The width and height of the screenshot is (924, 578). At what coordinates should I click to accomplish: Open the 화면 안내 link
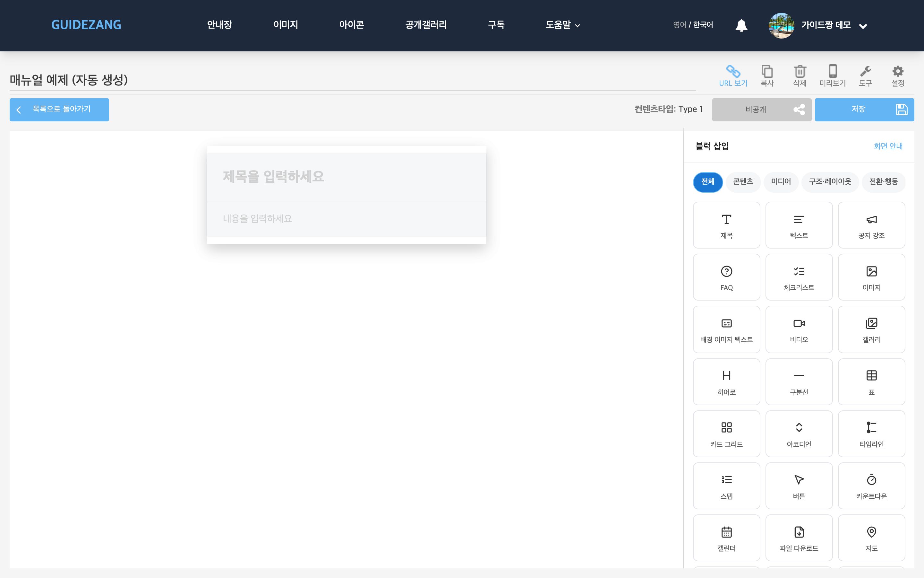point(888,146)
